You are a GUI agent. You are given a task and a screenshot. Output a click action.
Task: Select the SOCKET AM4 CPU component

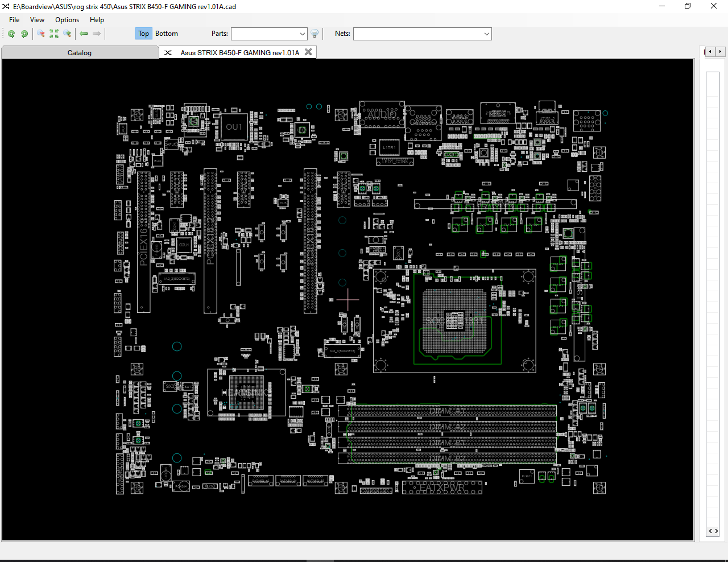(x=454, y=321)
